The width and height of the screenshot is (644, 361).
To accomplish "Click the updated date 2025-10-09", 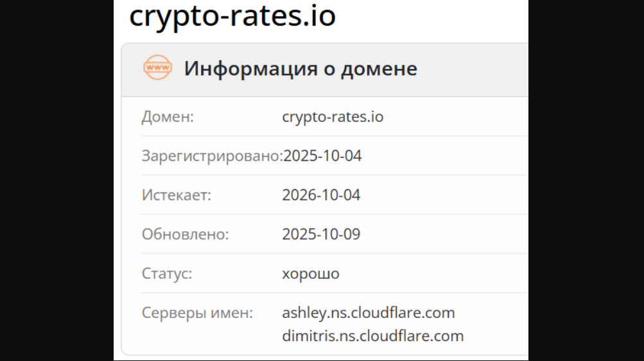I will [x=321, y=235].
